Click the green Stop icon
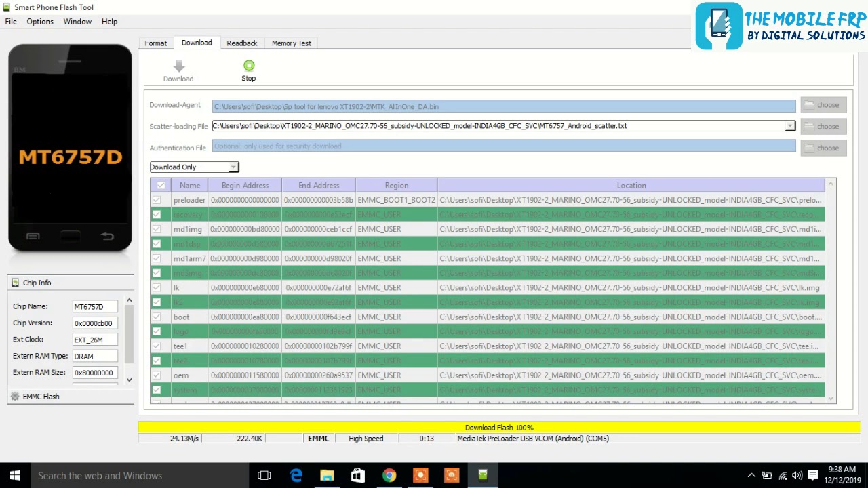 point(249,66)
